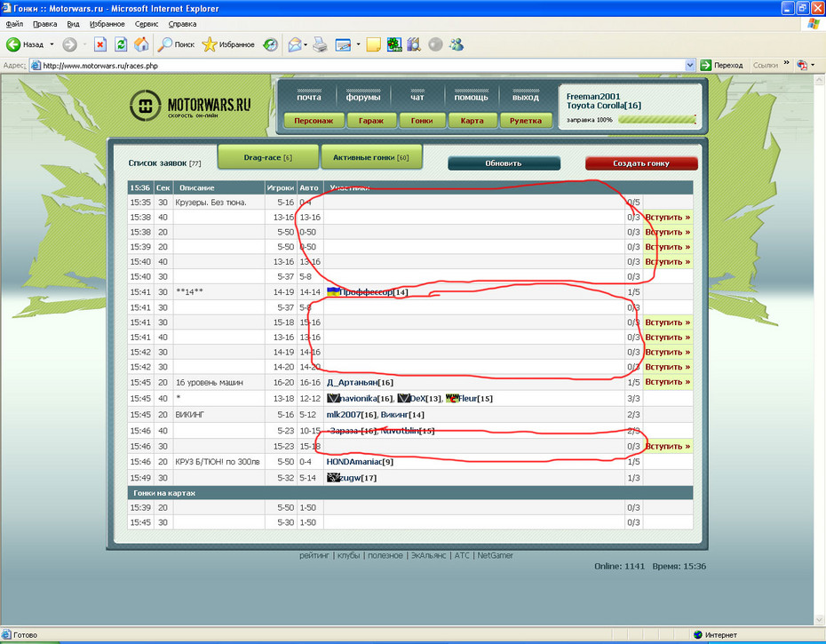Click the grey Forward arrow button
826x644 pixels.
point(69,44)
